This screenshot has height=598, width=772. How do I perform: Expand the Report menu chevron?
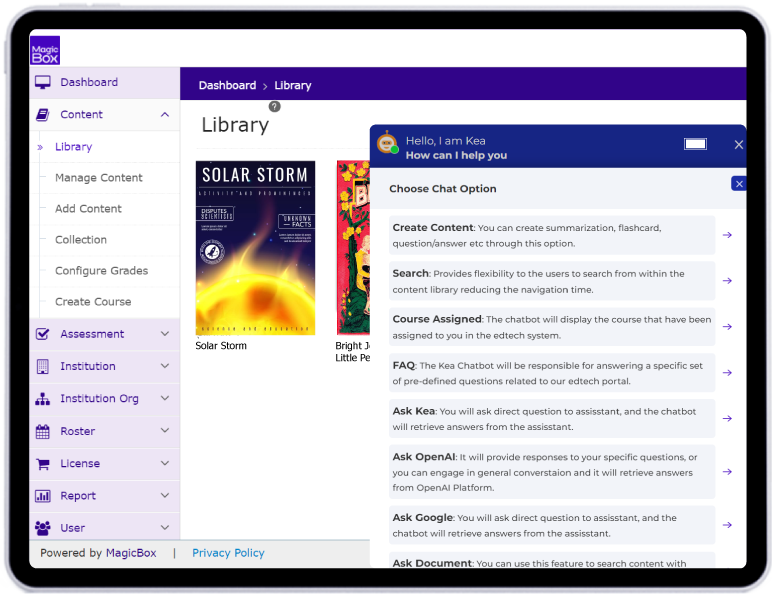coord(165,496)
